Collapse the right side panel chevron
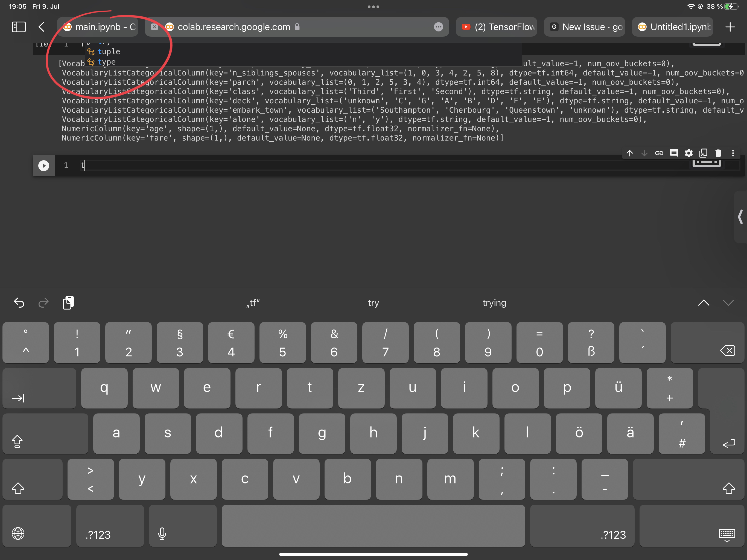 pos(740,217)
